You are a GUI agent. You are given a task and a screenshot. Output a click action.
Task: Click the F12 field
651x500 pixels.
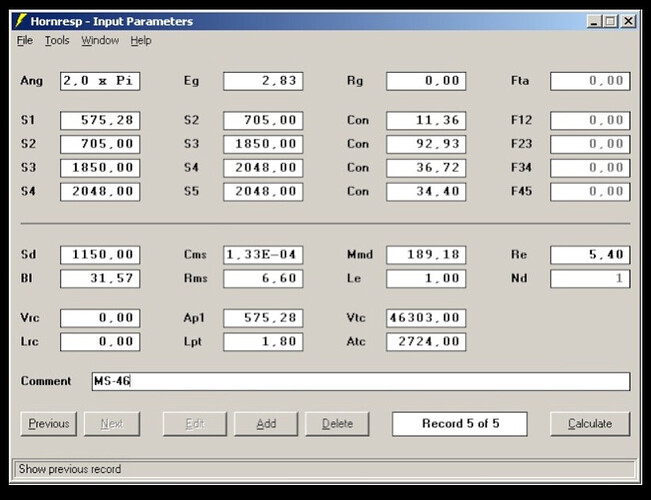click(590, 120)
